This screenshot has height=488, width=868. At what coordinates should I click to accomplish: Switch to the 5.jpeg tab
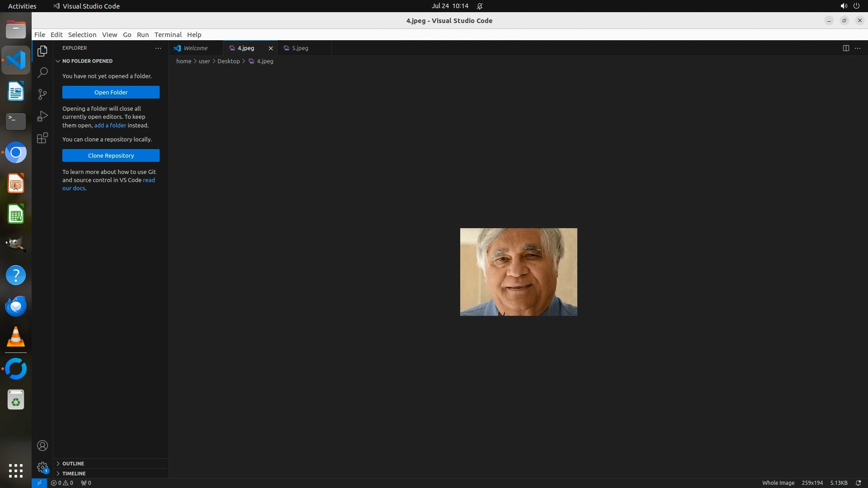point(300,48)
